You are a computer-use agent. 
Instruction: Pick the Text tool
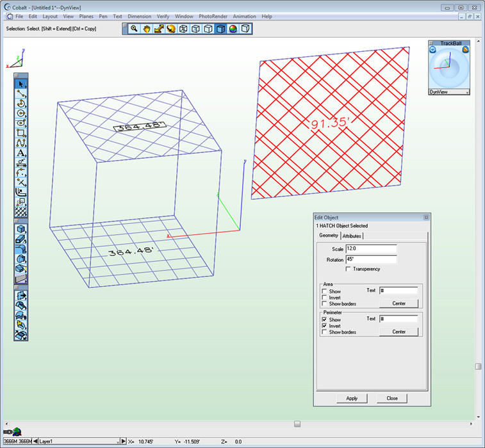click(x=21, y=152)
